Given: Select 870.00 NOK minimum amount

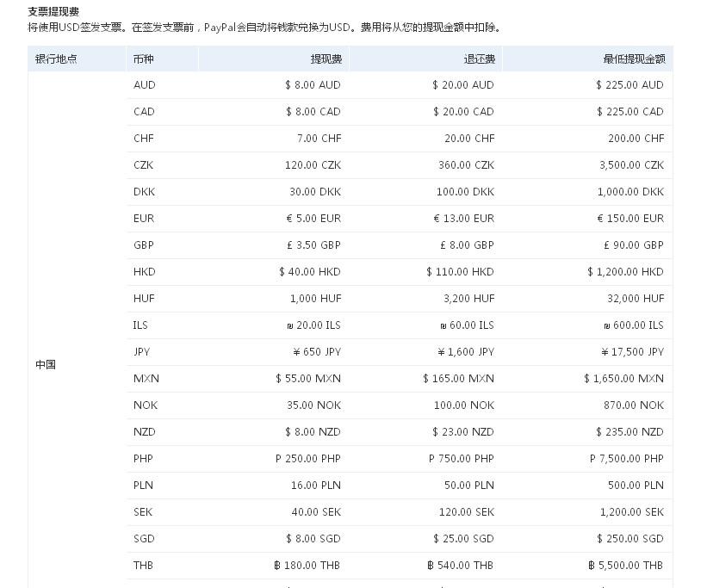Looking at the screenshot, I should 634,405.
